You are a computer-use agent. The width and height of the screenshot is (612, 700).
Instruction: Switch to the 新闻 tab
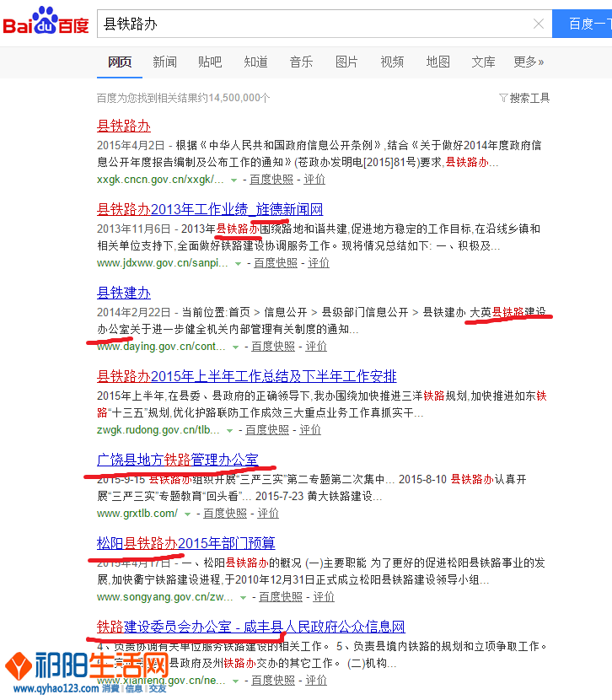(164, 62)
